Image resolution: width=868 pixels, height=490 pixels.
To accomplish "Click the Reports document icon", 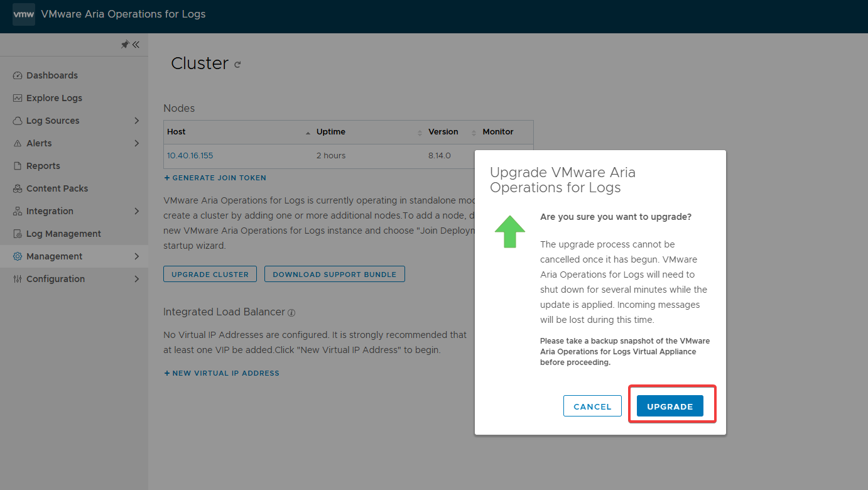I will [18, 166].
